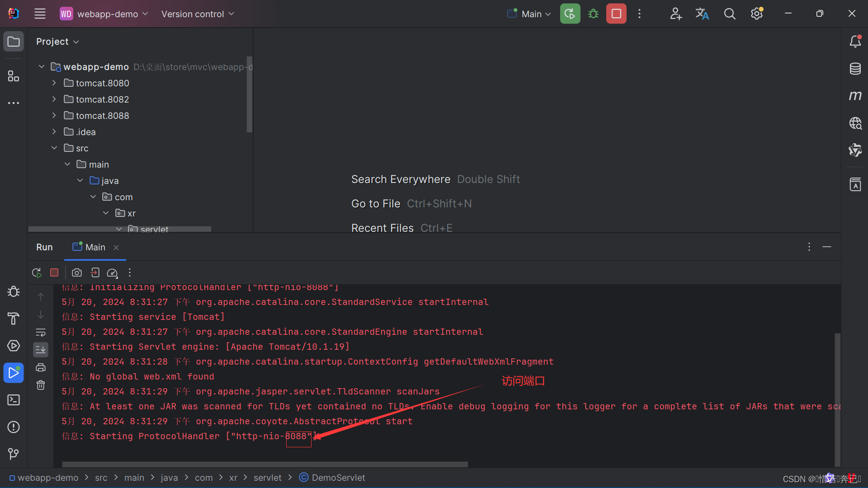
Task: Open the Maven tool window
Action: click(855, 96)
